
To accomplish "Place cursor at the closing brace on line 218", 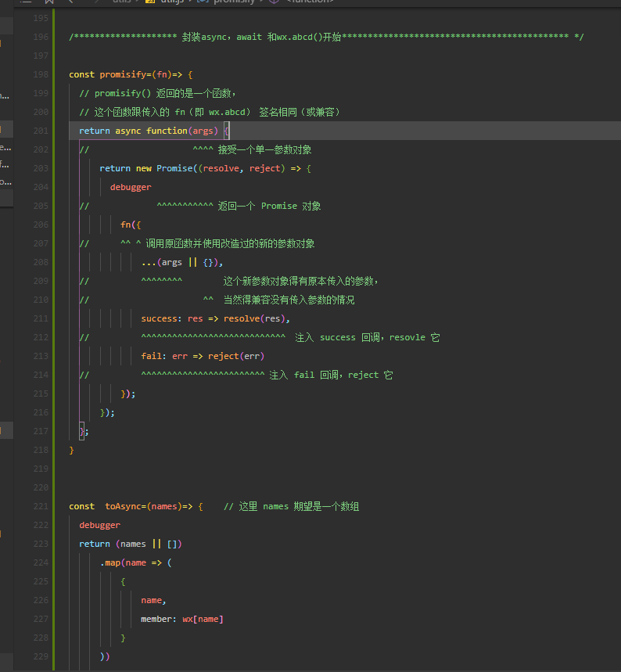I will 72,450.
